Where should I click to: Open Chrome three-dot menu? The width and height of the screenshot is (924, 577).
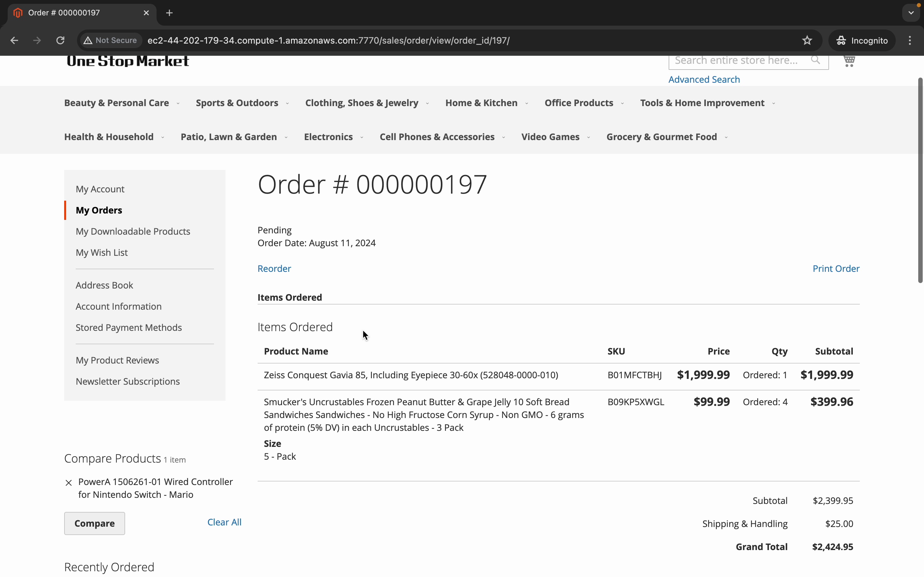click(x=910, y=40)
